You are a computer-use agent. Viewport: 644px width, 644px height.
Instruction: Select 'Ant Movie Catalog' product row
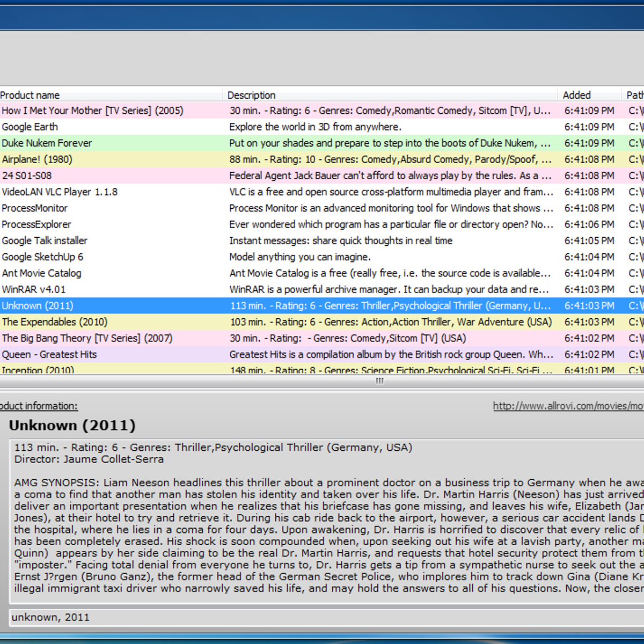click(322, 273)
